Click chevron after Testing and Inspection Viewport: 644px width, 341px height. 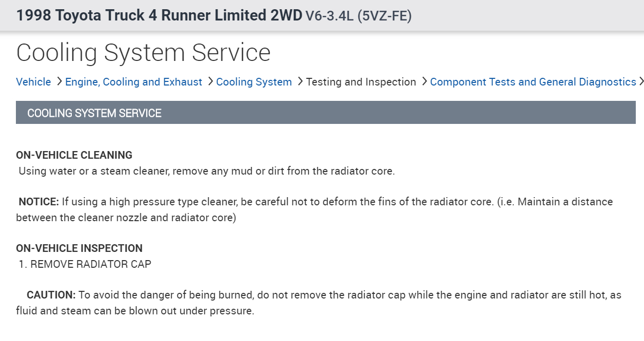pos(424,82)
